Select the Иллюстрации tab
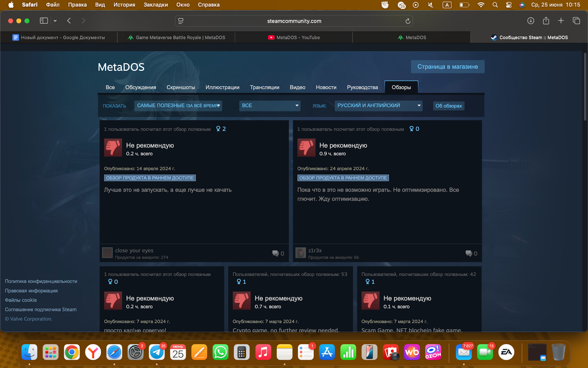Image resolution: width=588 pixels, height=368 pixels. coord(222,87)
